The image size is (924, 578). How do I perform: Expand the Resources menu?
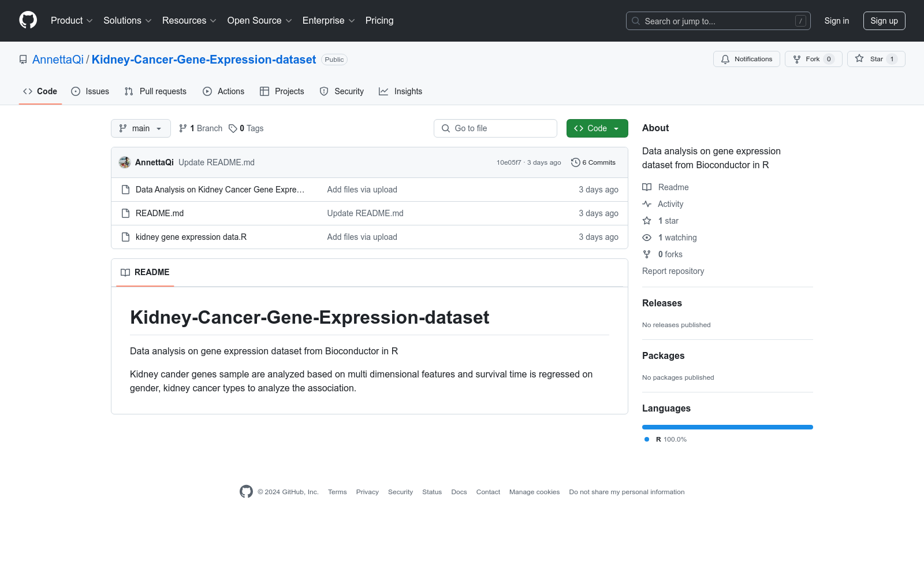click(189, 21)
